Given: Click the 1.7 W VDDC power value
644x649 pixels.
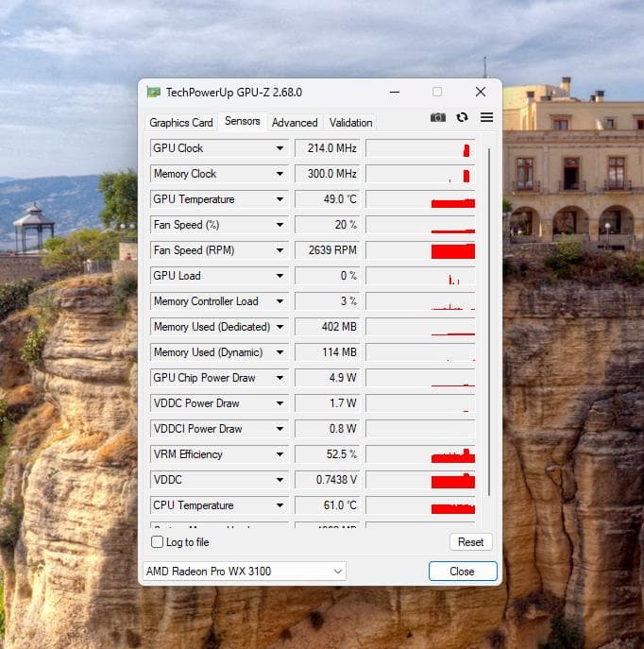Looking at the screenshot, I should pos(328,403).
